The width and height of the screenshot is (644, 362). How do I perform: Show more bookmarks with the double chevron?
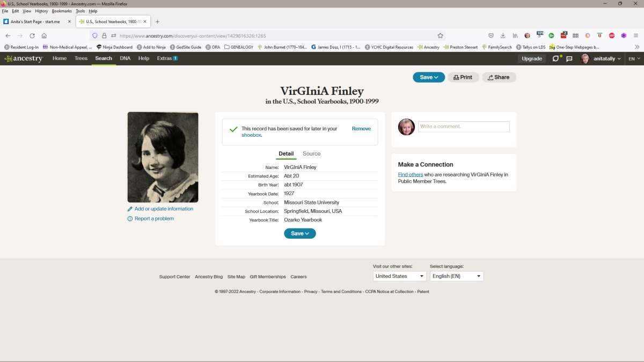click(637, 47)
